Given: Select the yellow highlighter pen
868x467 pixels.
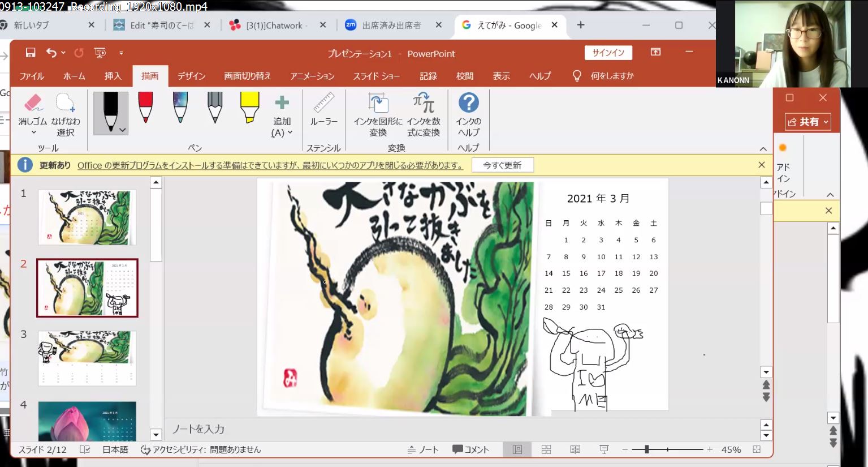Looking at the screenshot, I should tap(249, 107).
